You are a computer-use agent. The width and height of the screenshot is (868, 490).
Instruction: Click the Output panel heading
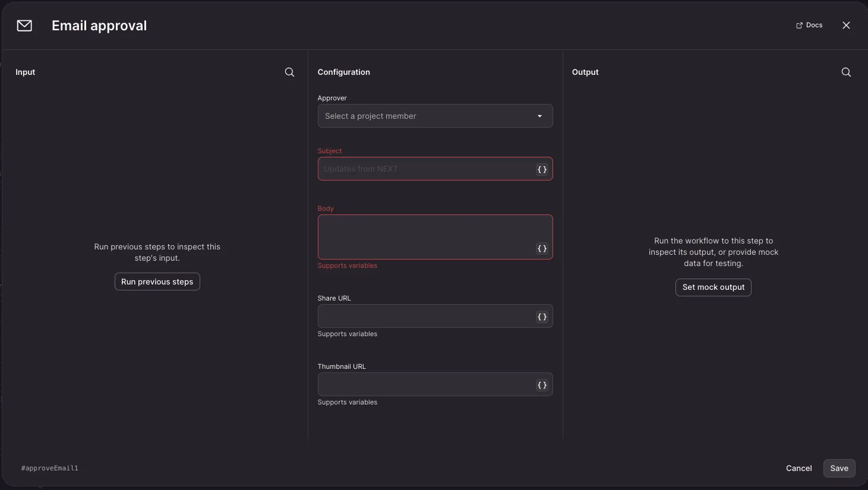[x=585, y=72]
